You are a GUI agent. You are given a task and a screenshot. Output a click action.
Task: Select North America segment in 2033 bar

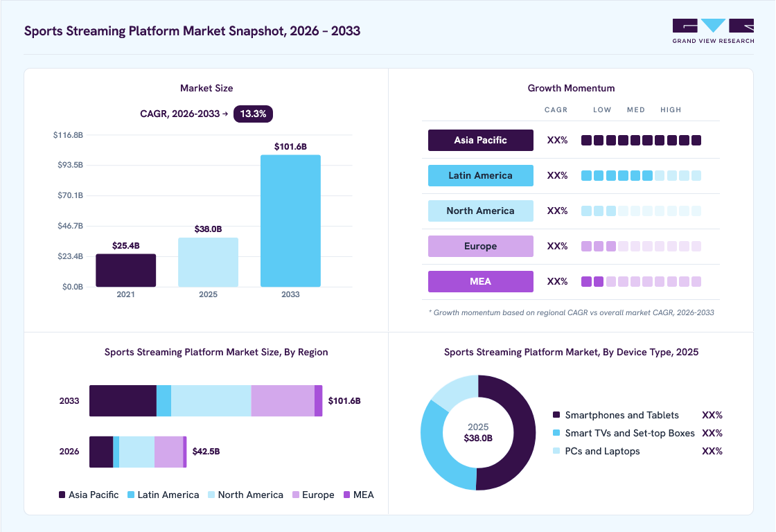click(x=211, y=401)
